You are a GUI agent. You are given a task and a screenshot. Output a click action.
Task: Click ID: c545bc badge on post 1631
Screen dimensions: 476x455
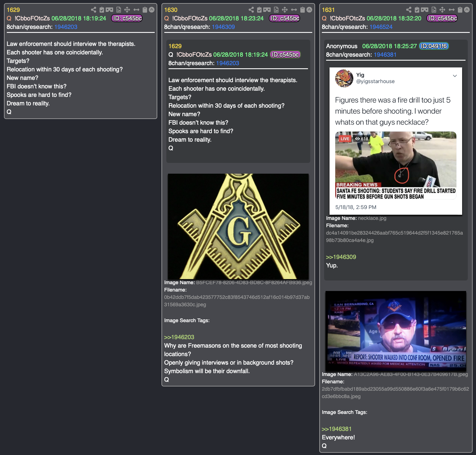point(442,18)
